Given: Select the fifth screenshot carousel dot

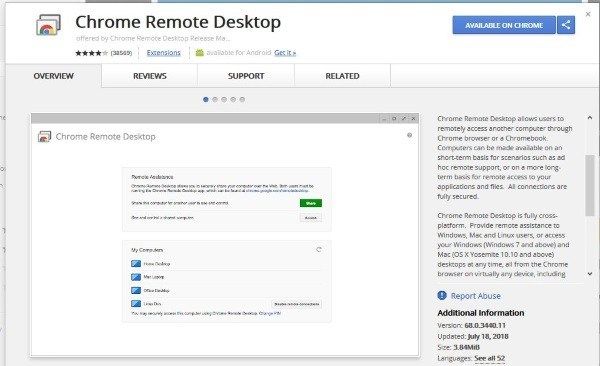Looking at the screenshot, I should click(242, 100).
